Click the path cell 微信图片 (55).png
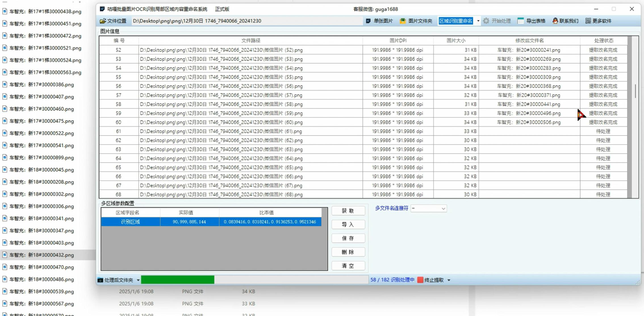 pyautogui.click(x=251, y=77)
